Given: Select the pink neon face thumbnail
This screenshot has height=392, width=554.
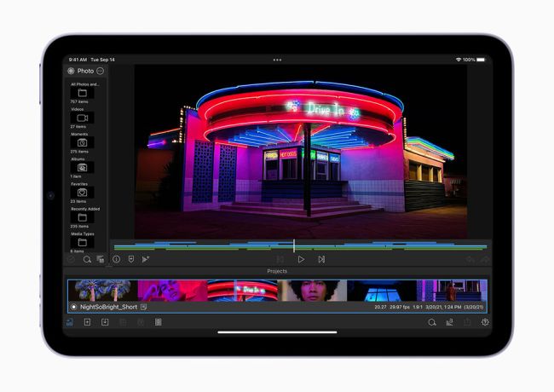Looking at the screenshot, I should pos(172,291).
